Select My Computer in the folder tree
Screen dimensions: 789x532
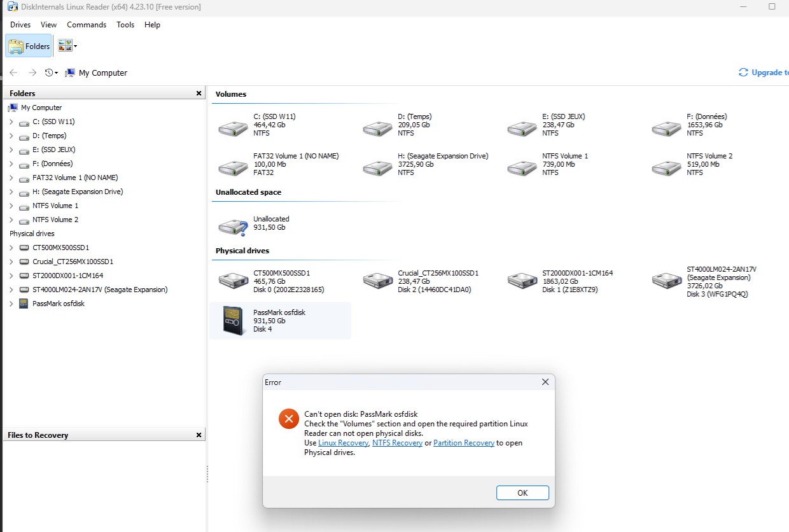pyautogui.click(x=41, y=108)
